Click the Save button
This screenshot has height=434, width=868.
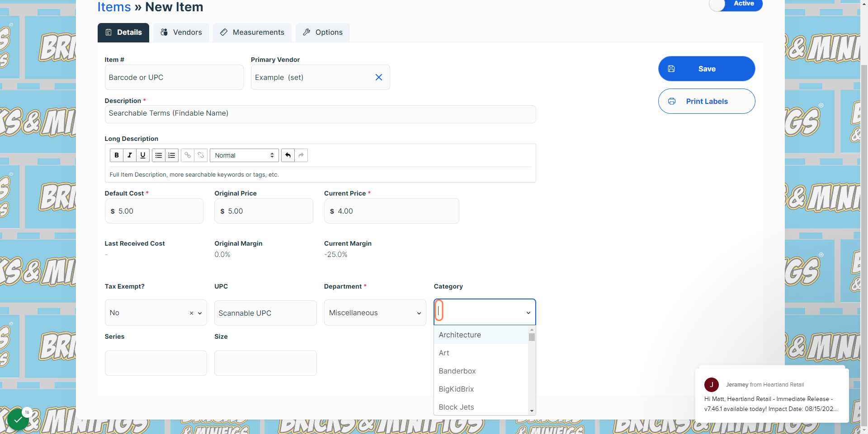[x=707, y=69]
